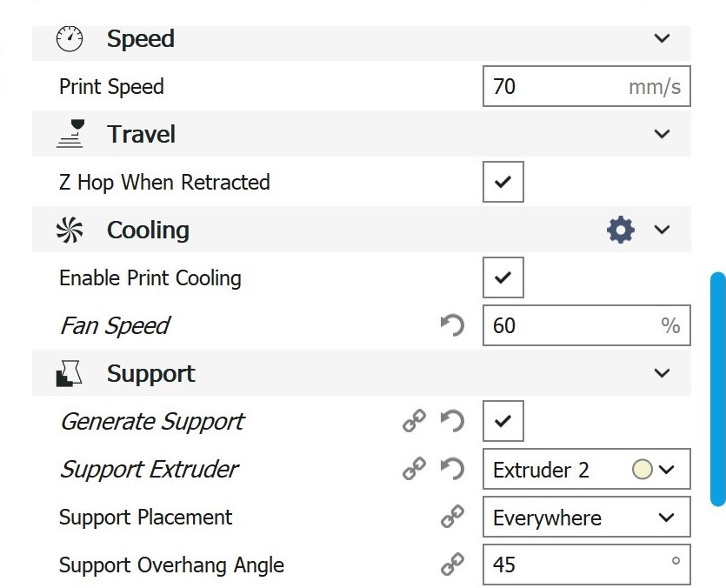Screen dimensions: 726x588
Task: Open the Support Placement dropdown
Action: [586, 518]
